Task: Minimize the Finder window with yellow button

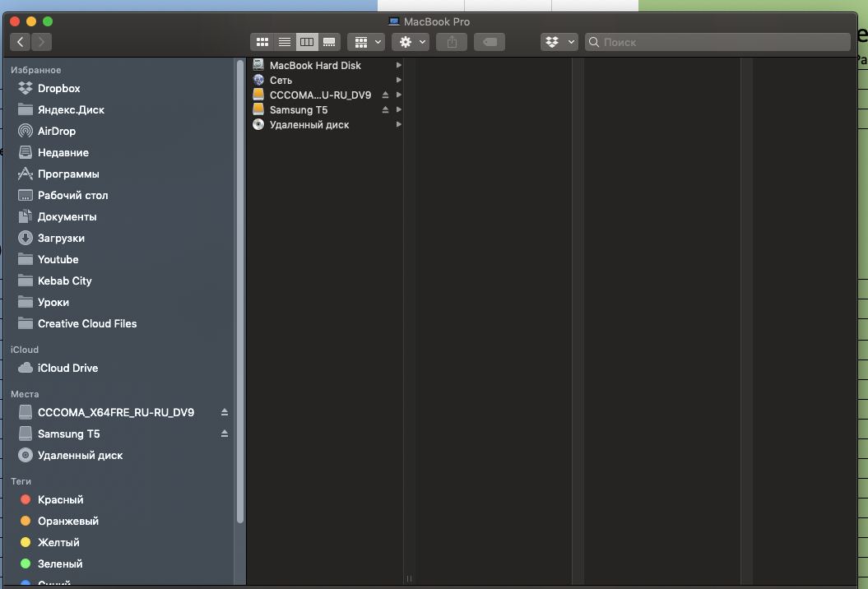Action: [x=31, y=21]
